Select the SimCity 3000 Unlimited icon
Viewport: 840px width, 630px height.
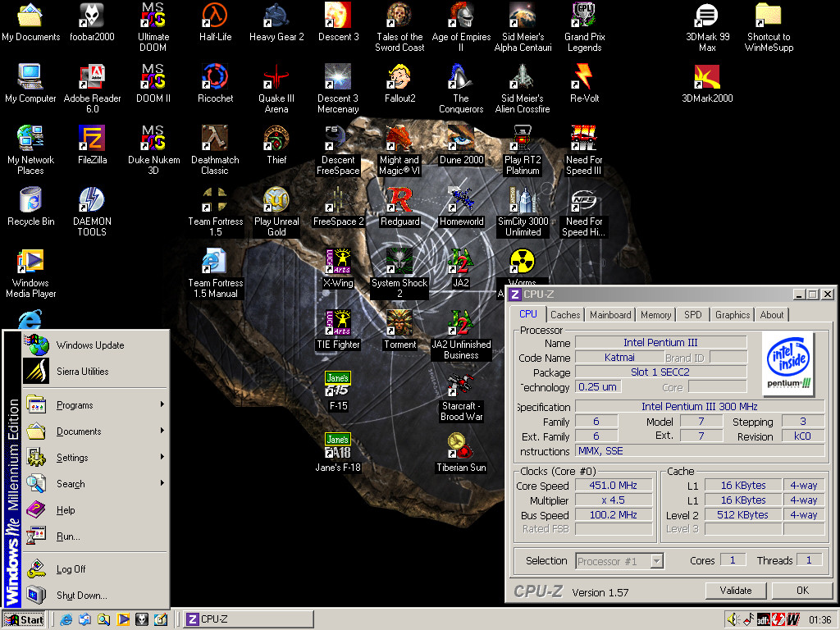[523, 201]
